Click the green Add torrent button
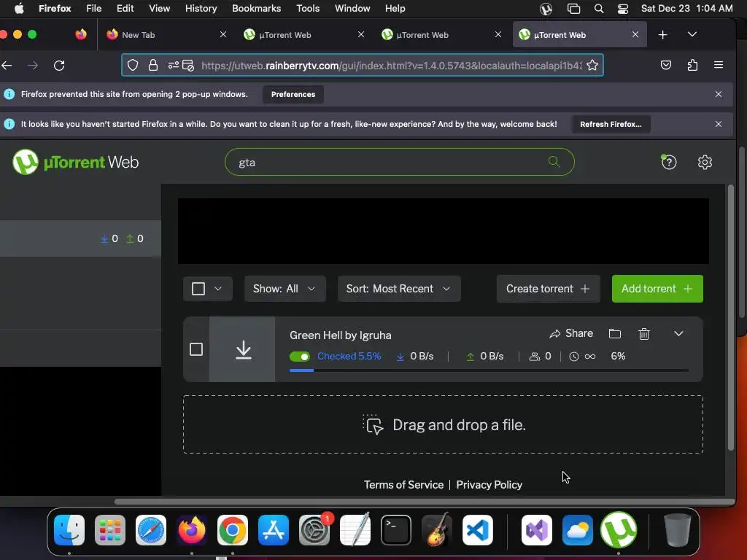 (x=657, y=289)
